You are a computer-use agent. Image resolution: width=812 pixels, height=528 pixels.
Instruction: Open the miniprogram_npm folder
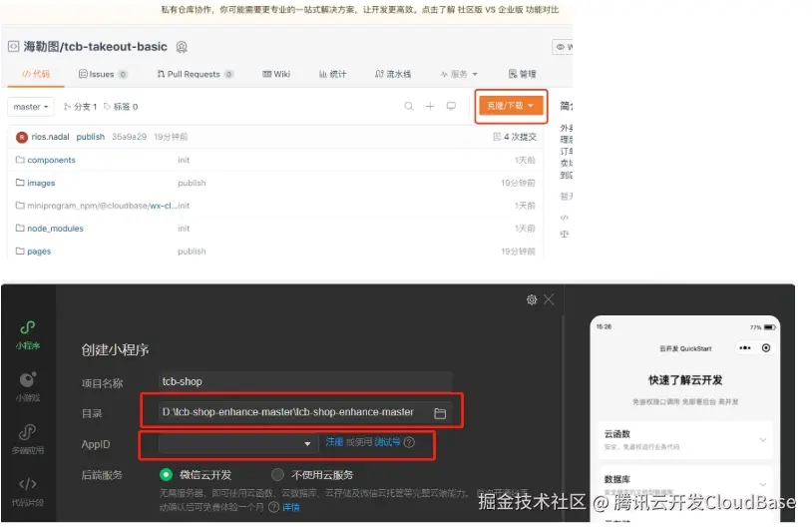pyautogui.click(x=102, y=206)
